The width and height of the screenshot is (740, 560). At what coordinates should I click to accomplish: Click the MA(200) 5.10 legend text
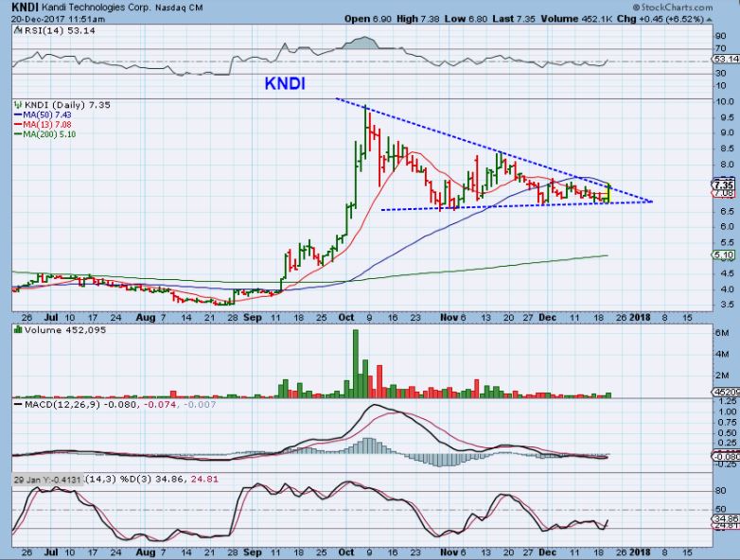[49, 134]
